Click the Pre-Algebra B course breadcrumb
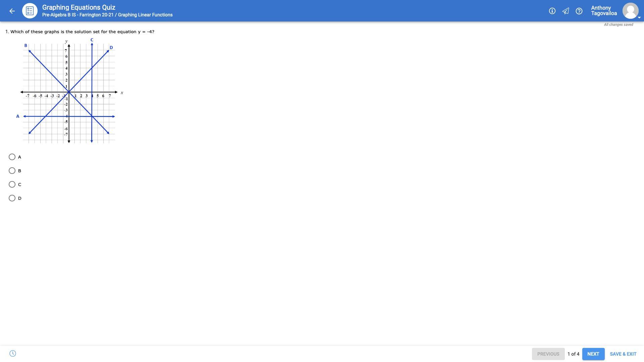Viewport: 644px width, 362px height. 78,15
